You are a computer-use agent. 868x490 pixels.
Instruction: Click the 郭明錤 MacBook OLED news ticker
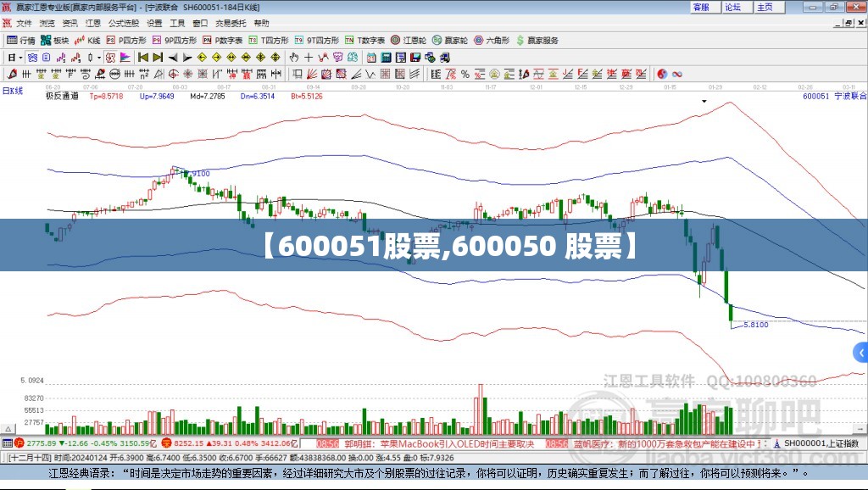click(439, 444)
